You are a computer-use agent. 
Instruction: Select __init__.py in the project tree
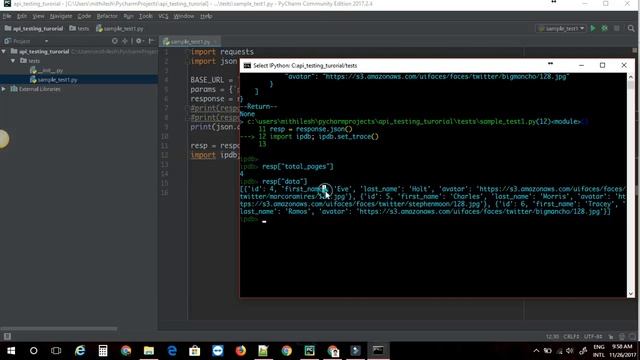(x=47, y=70)
